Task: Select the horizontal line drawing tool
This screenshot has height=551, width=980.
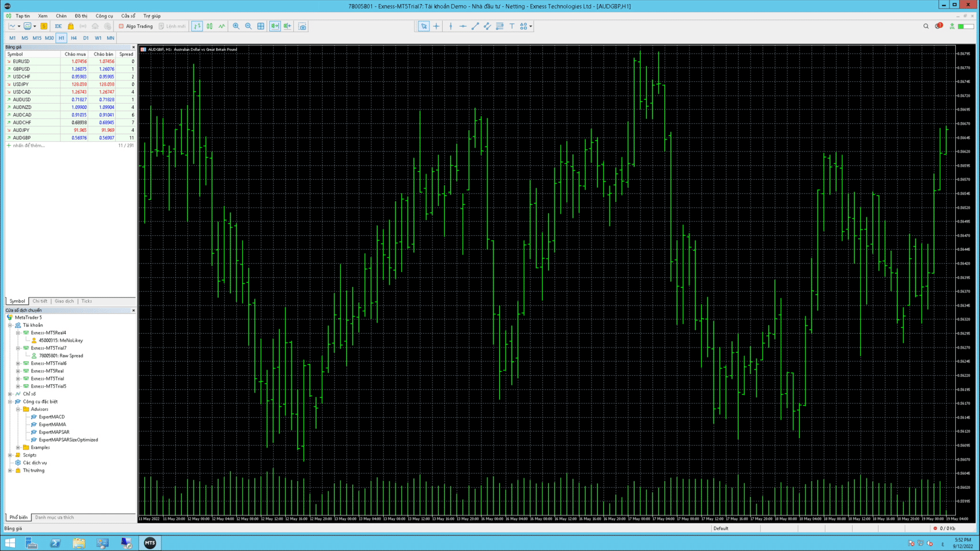Action: click(463, 26)
